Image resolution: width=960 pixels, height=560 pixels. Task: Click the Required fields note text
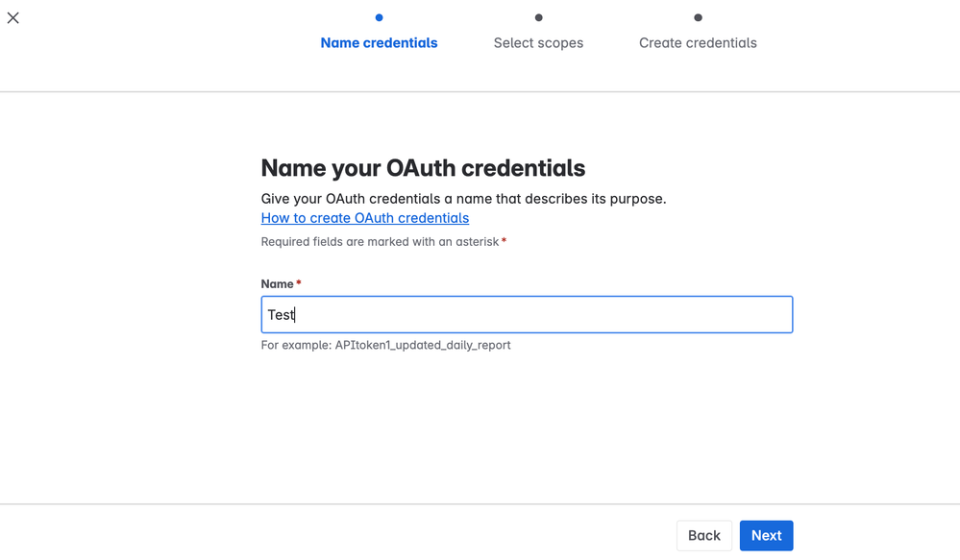380,242
